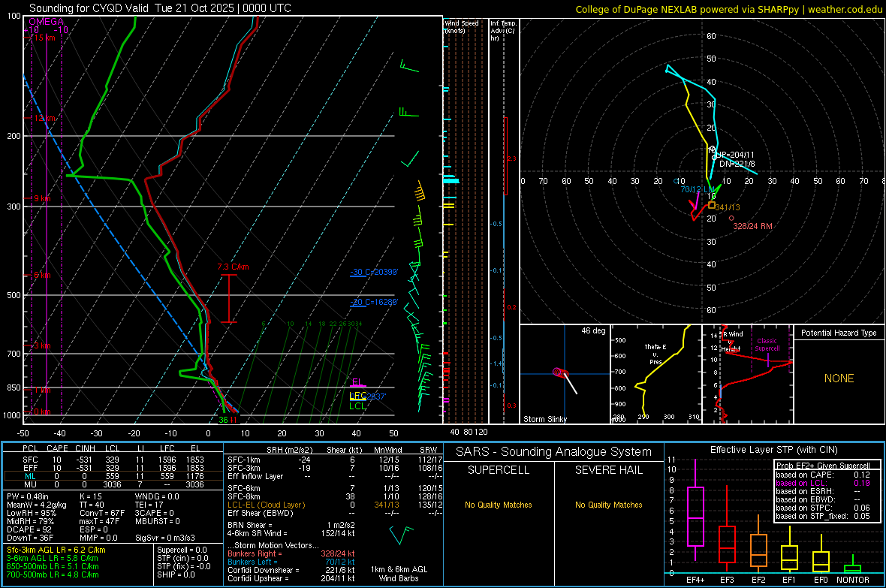Open the weather.cod.edu NEXLAB credit link
886x588 pixels.
(729, 9)
